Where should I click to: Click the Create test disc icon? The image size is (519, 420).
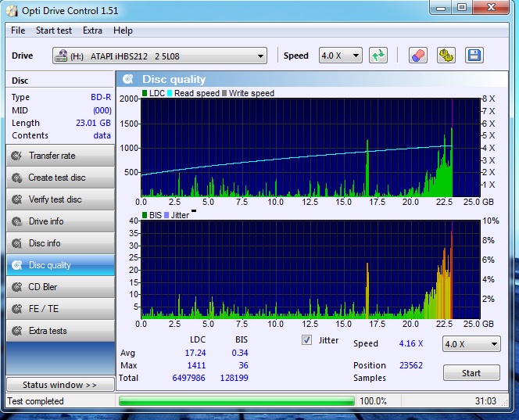click(x=16, y=178)
